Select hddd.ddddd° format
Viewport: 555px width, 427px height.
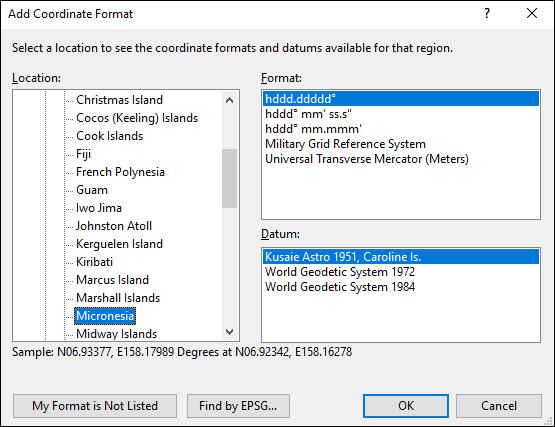(401, 99)
